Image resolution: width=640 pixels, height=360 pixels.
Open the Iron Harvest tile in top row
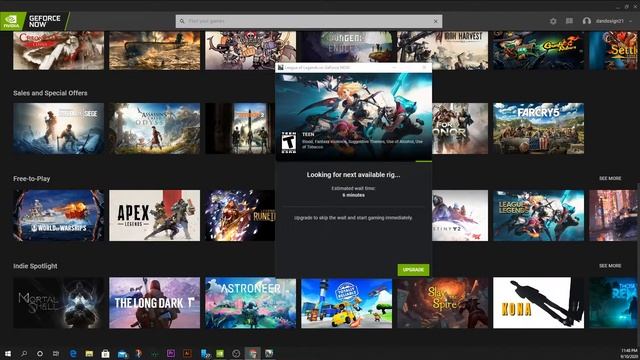tap(442, 51)
